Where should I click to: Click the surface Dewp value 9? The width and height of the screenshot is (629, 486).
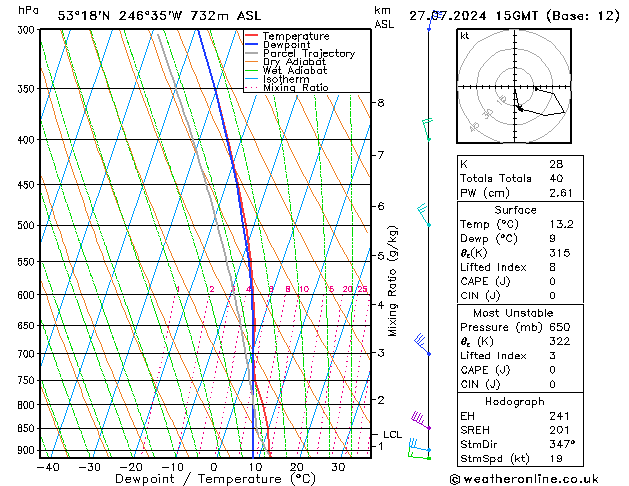tap(552, 239)
